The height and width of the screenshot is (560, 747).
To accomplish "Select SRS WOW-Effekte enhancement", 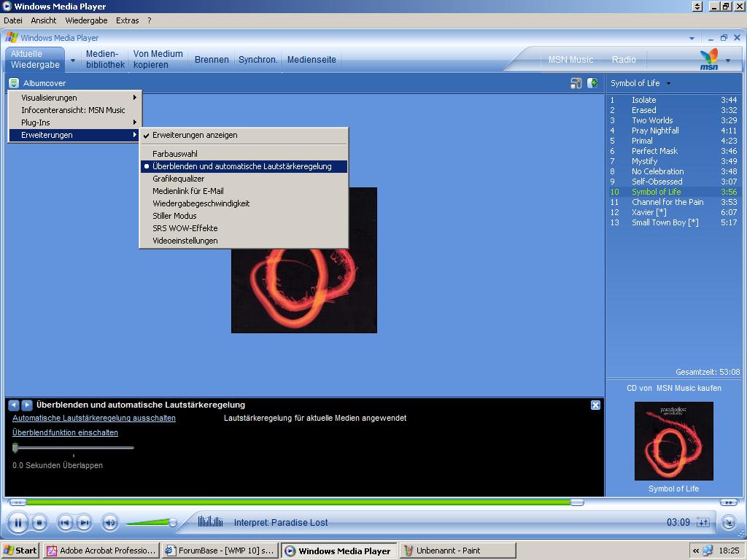I will tap(244, 228).
